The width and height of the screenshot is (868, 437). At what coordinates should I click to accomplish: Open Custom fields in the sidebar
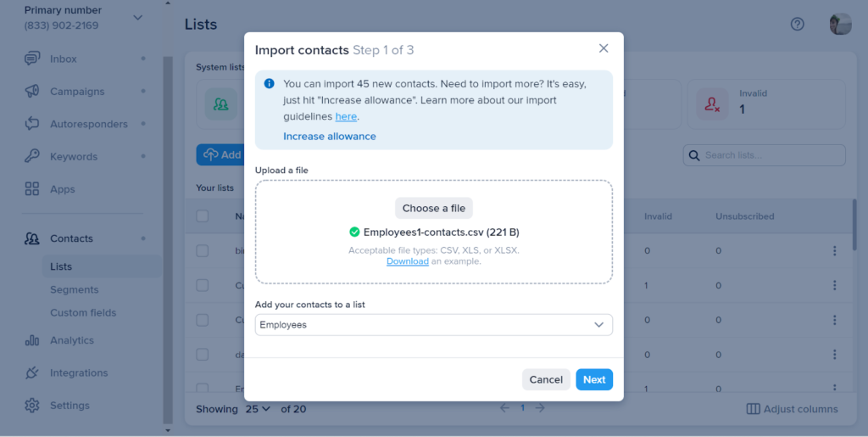pyautogui.click(x=83, y=312)
